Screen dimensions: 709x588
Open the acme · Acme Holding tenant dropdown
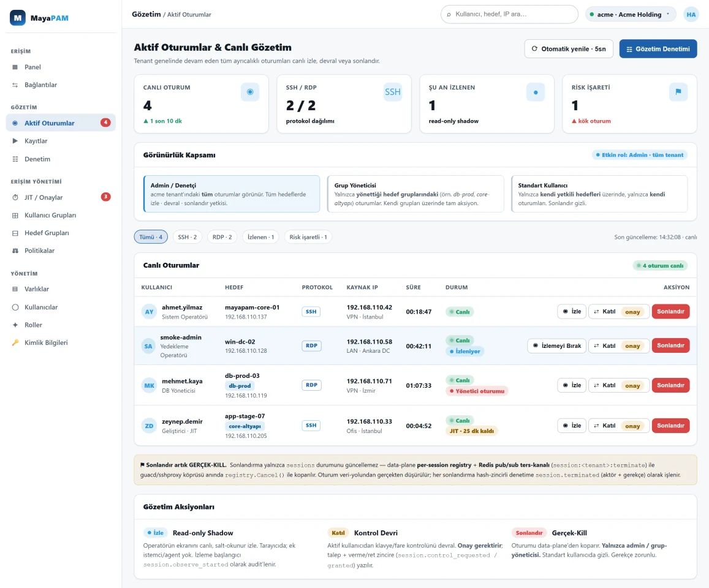(631, 15)
